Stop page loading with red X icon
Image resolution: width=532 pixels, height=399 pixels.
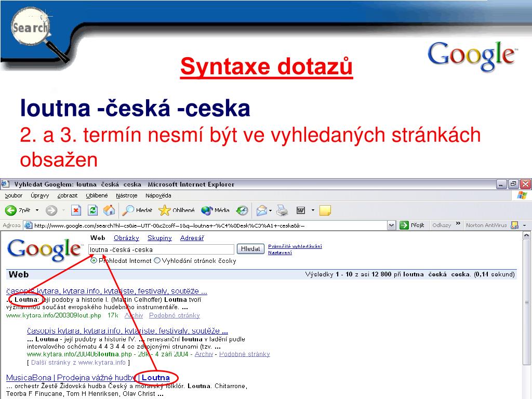click(76, 210)
